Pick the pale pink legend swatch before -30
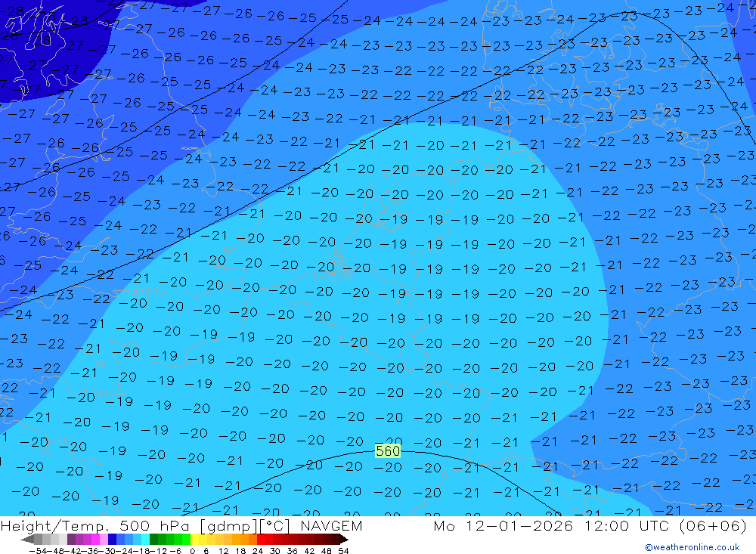 [x=104, y=539]
